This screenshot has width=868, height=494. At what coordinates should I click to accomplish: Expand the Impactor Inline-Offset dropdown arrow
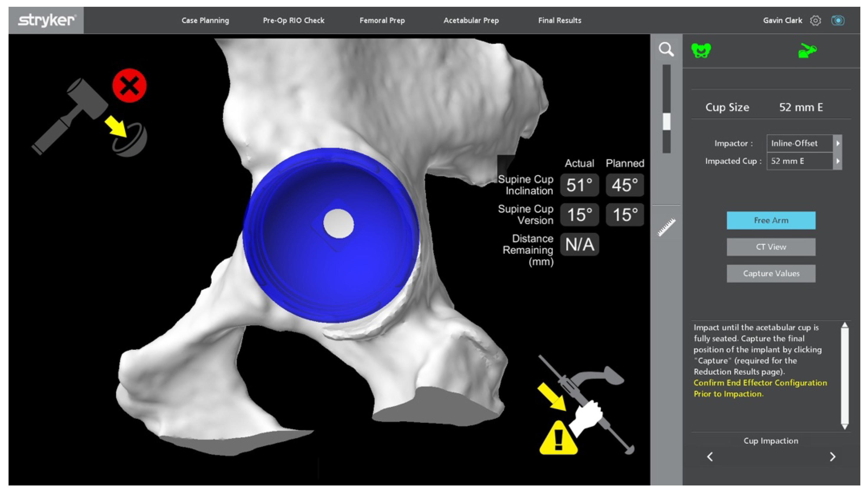[x=837, y=143]
